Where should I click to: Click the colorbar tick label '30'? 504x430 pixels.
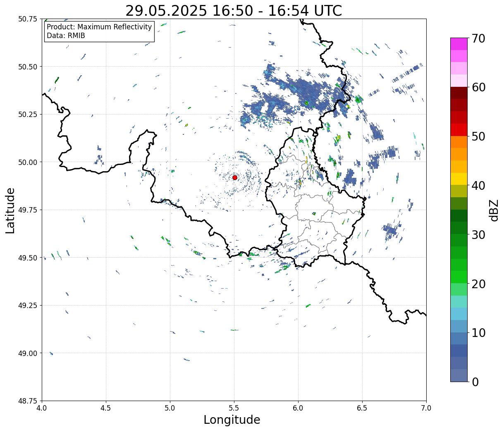click(478, 235)
